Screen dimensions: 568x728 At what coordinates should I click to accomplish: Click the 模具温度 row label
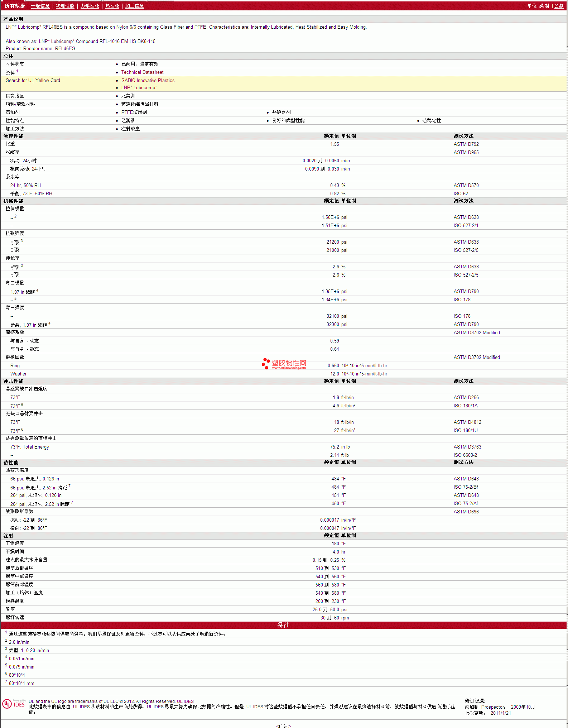coord(15,601)
